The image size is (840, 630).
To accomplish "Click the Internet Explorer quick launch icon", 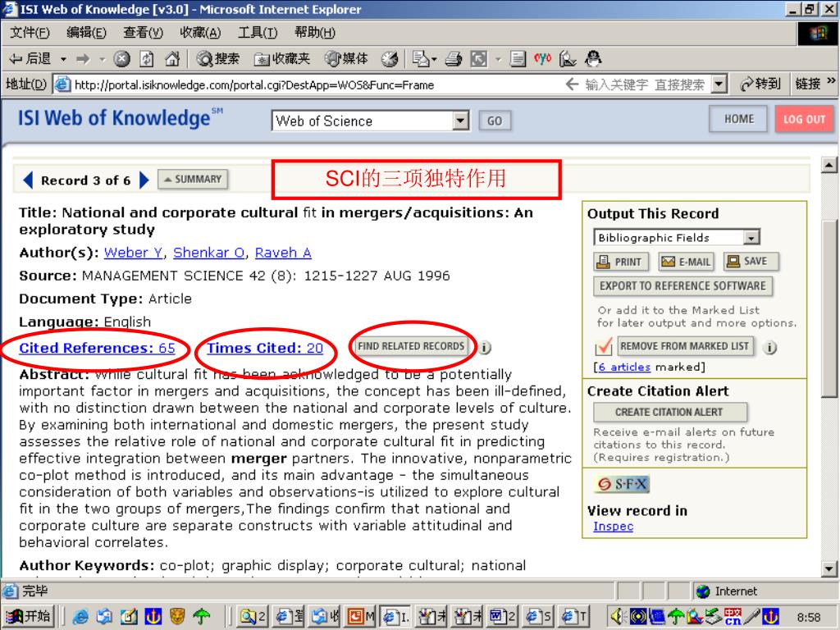I will (x=80, y=617).
